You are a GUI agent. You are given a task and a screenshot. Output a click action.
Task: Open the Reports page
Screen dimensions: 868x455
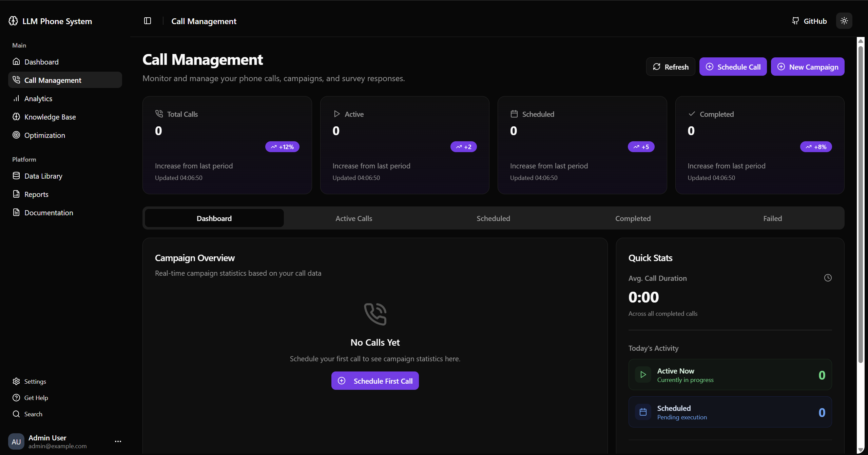[x=36, y=195]
